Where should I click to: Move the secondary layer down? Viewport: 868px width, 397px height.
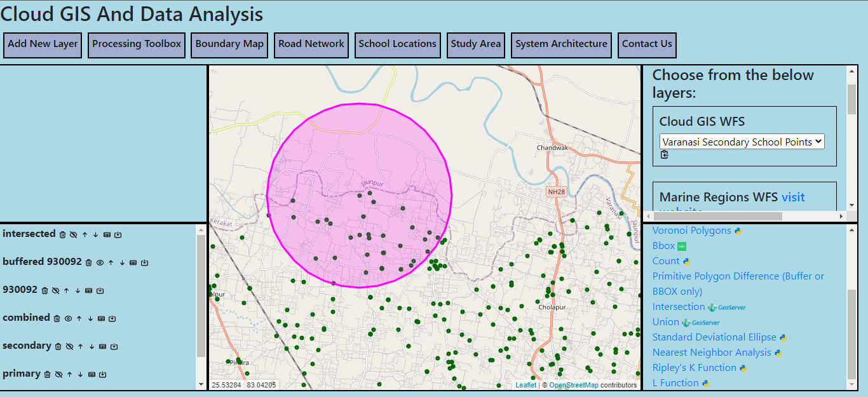[x=92, y=346]
